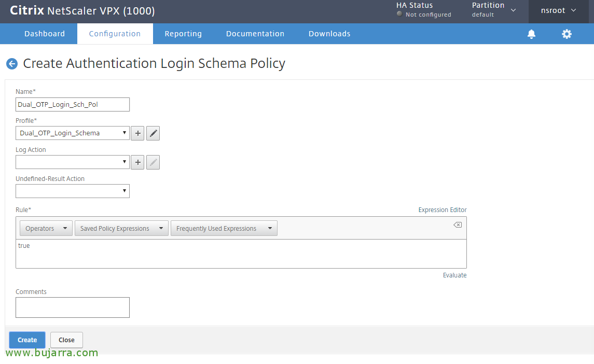Switch to the Configuration tab

[x=115, y=34]
